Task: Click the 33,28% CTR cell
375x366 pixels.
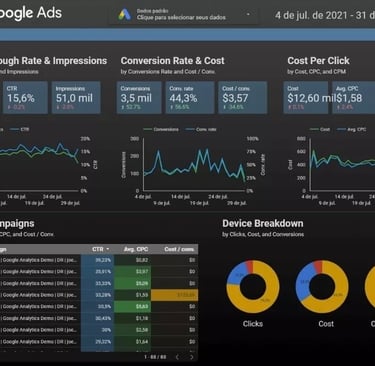Action: (97, 295)
